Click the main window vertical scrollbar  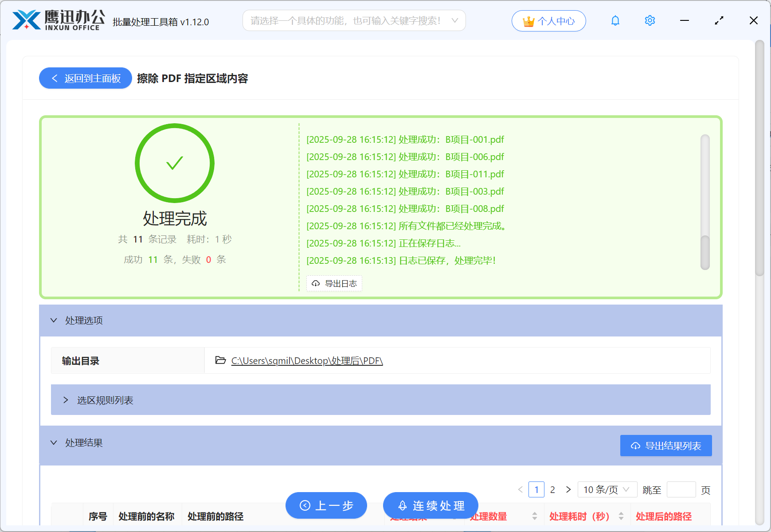[759, 158]
